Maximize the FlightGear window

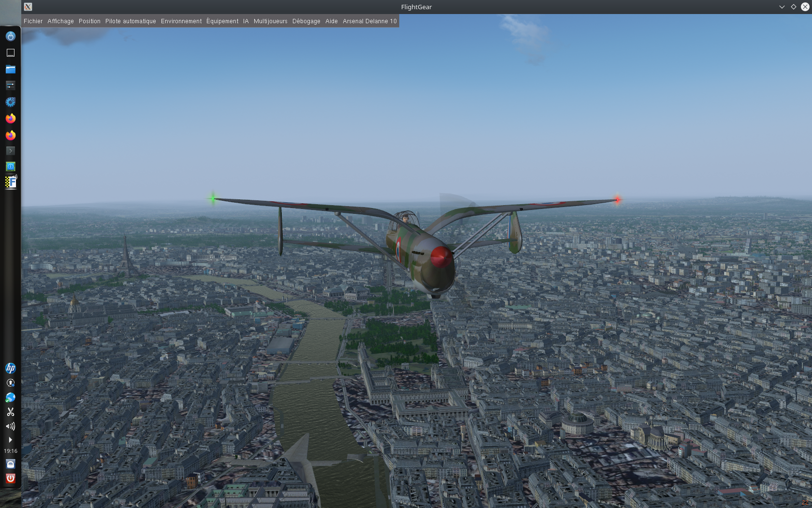(794, 7)
